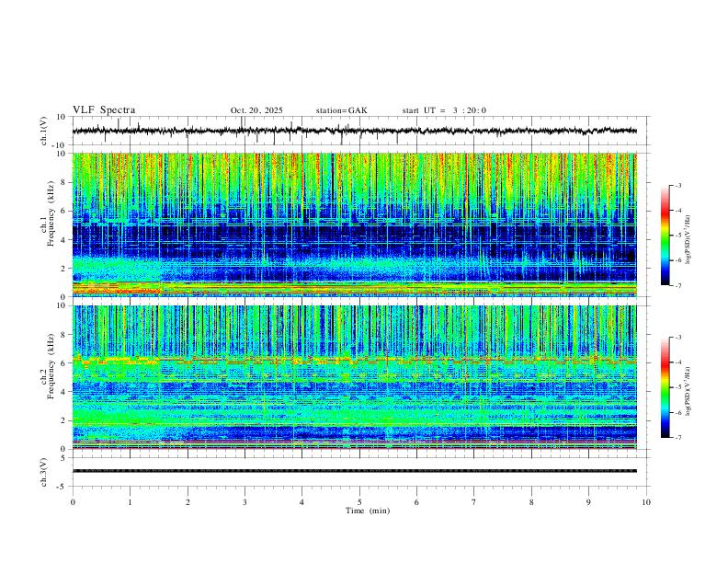Click the ch.2 PSD color scale bar
728x563 pixels.
coord(665,387)
